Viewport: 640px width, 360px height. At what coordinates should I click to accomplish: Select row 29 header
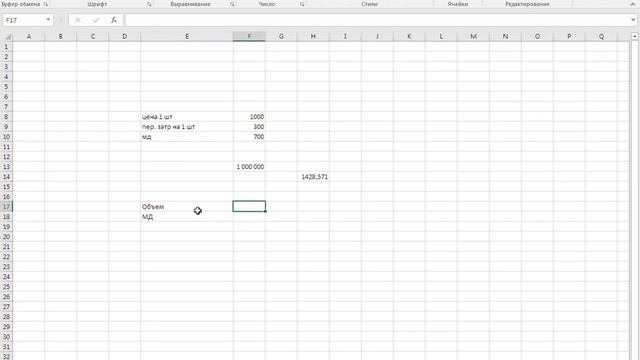(6, 327)
